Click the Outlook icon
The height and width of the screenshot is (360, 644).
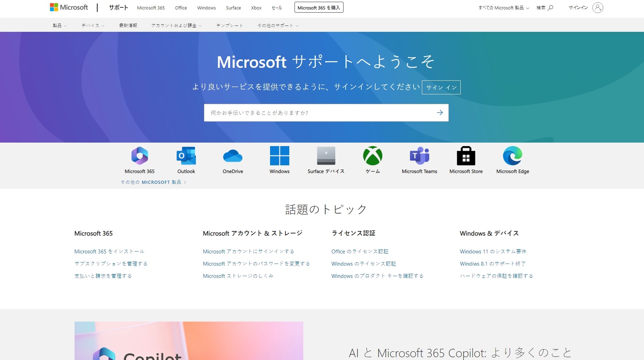coord(186,156)
